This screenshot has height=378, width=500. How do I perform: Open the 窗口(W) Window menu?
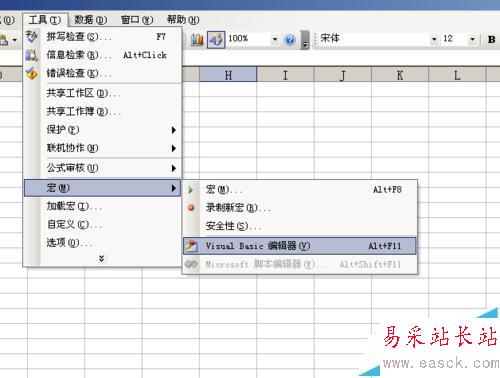tap(137, 20)
